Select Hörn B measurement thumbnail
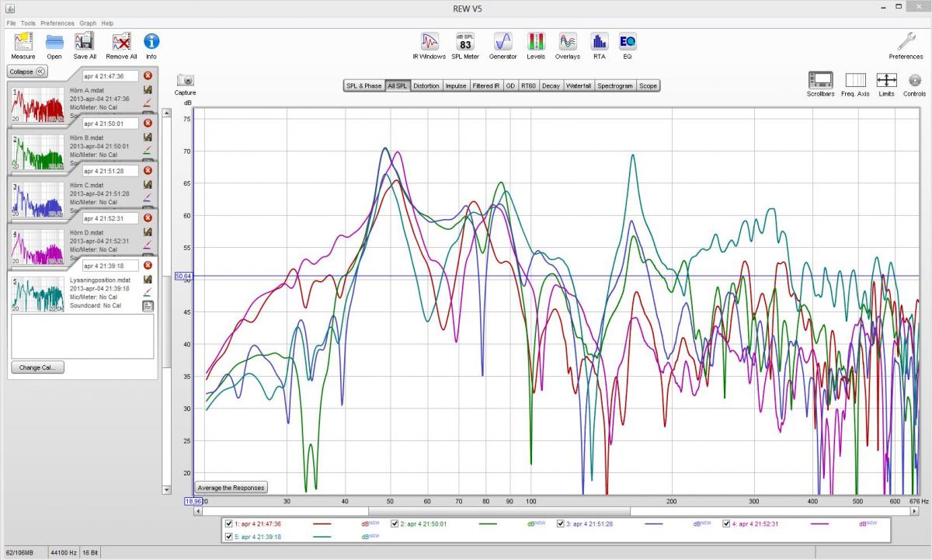 coord(39,151)
